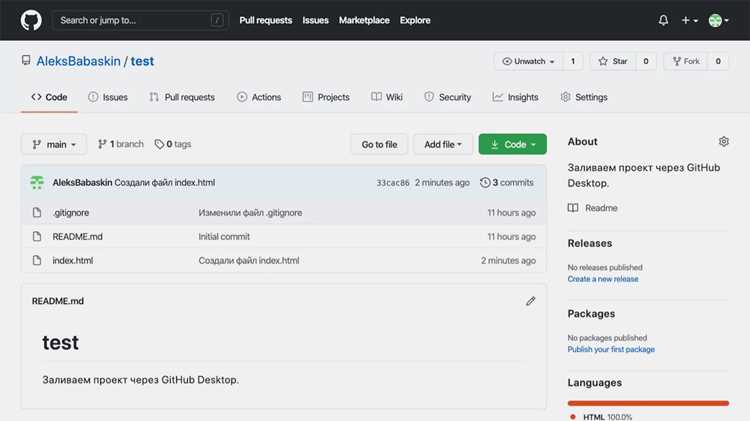Open the test repository name link
The height and width of the screenshot is (421, 750).
[x=142, y=61]
